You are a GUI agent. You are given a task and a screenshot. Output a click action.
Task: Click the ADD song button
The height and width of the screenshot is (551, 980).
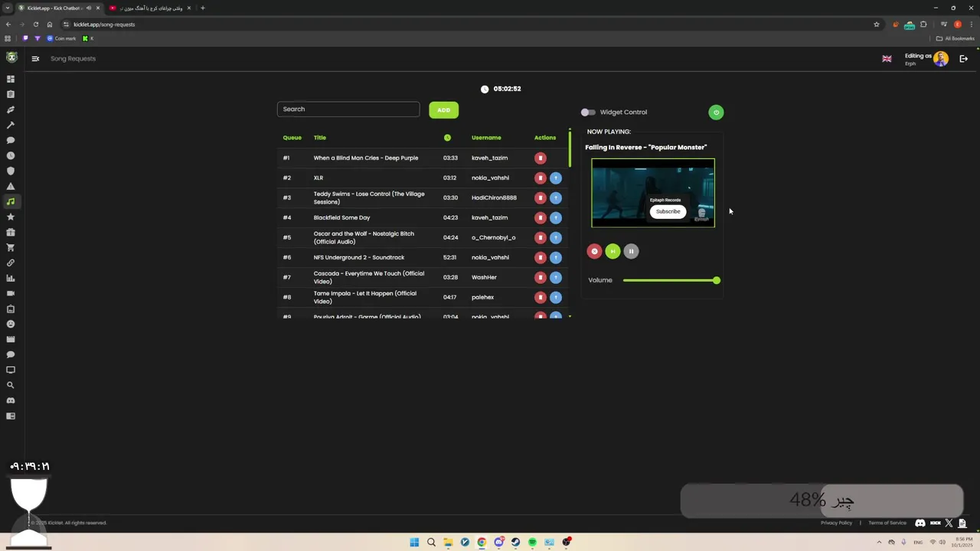point(443,110)
